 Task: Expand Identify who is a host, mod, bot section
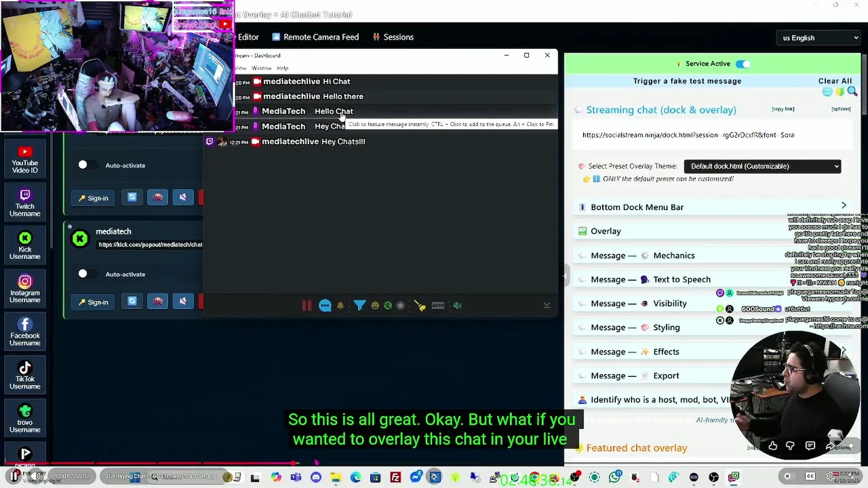point(712,400)
